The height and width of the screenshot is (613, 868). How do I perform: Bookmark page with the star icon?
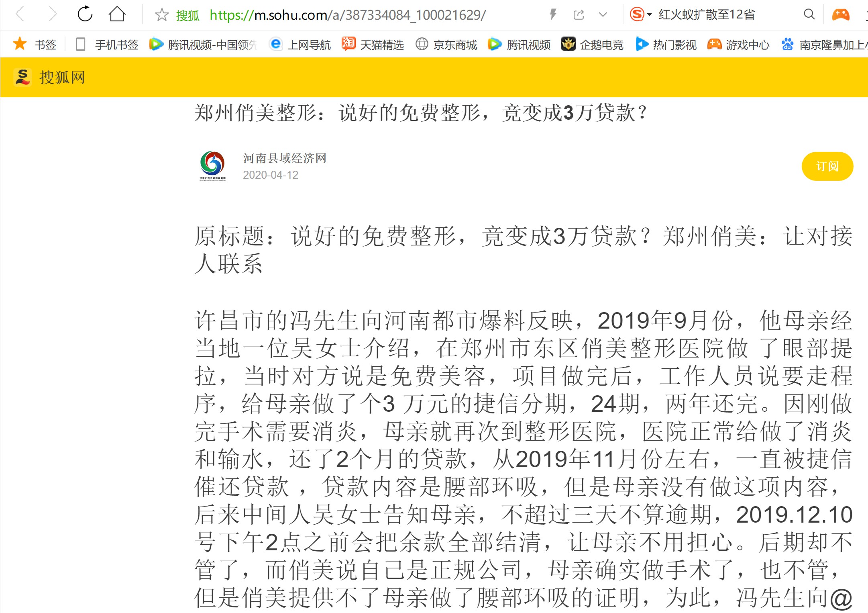[162, 15]
